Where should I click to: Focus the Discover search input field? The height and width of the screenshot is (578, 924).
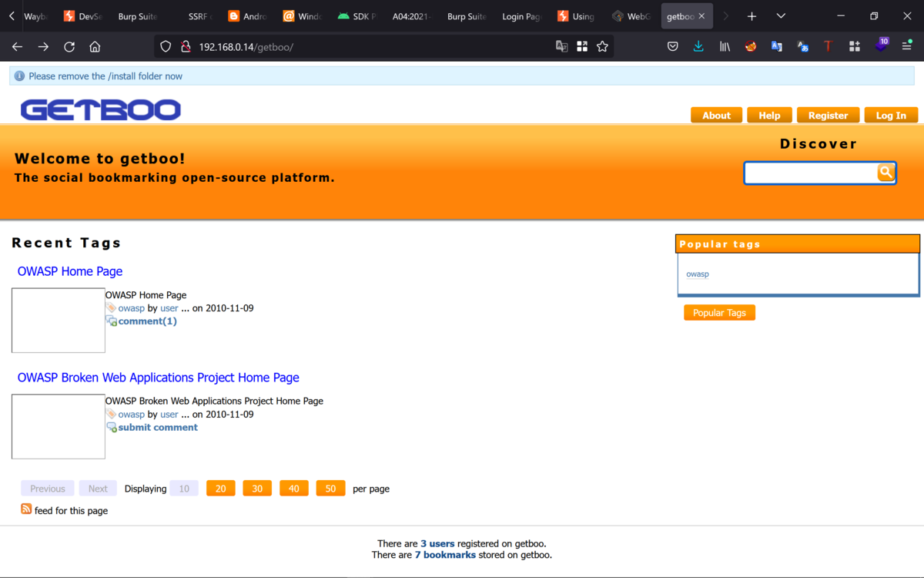click(x=811, y=173)
